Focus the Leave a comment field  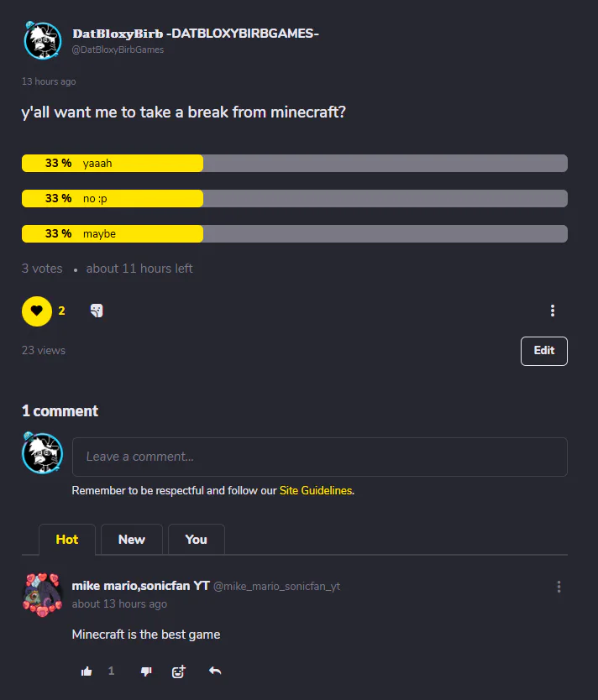tap(320, 457)
